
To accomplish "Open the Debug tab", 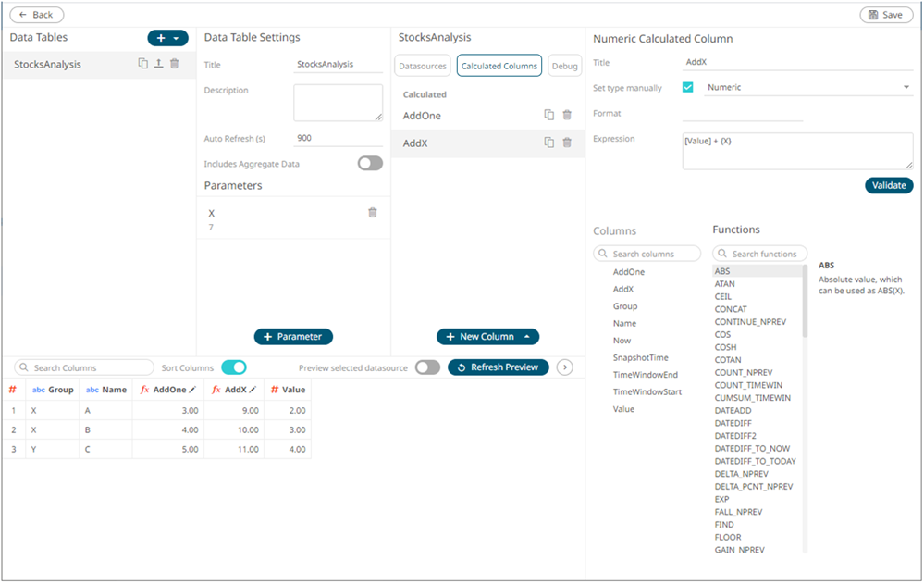I will pos(564,65).
